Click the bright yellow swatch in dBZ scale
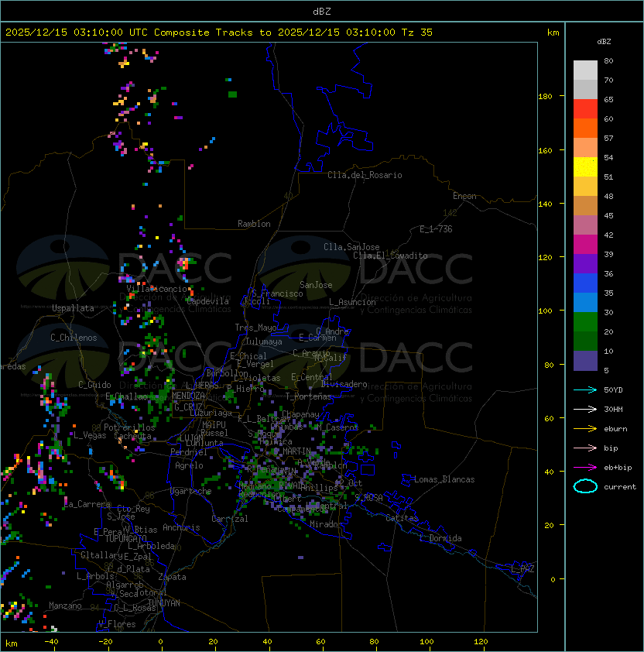Viewport: 644px width, 652px height. (585, 167)
